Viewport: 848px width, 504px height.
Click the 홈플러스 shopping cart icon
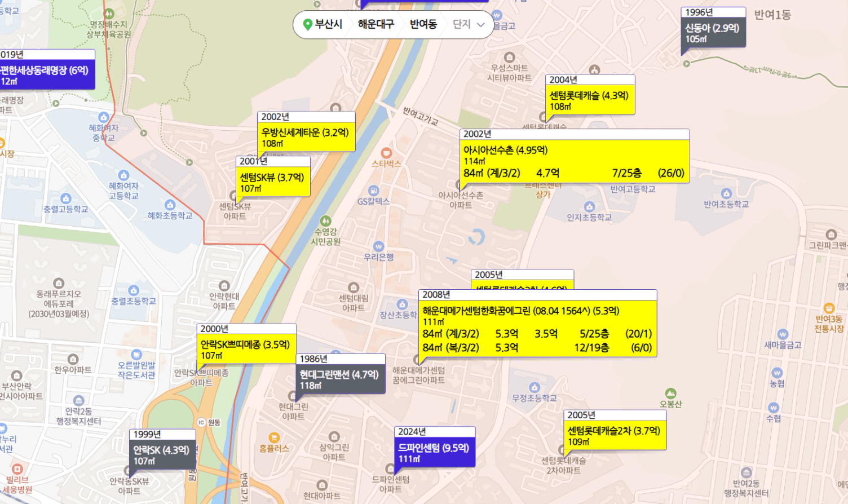(274, 437)
